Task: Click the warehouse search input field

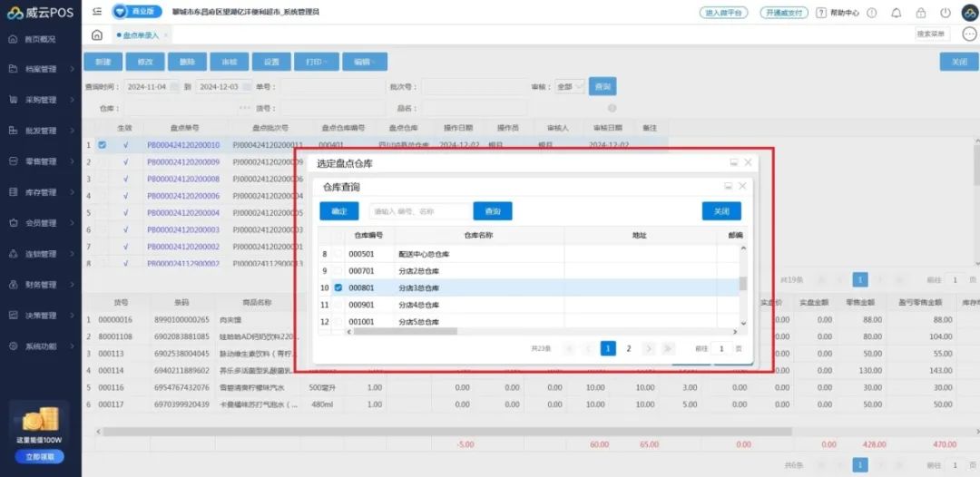Action: coord(419,210)
